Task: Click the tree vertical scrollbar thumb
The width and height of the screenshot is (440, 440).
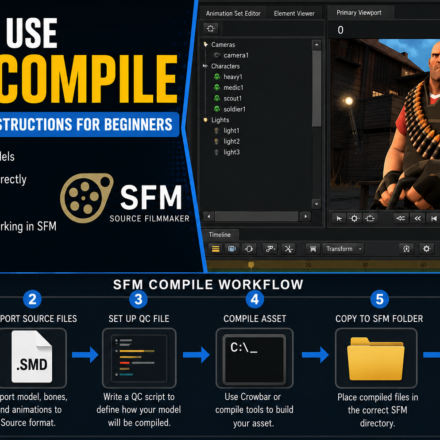Action: (x=316, y=89)
